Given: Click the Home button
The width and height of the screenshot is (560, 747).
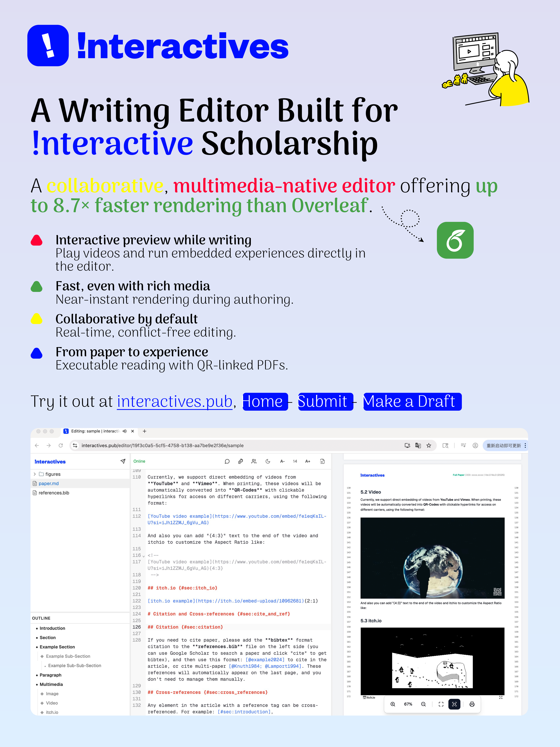Looking at the screenshot, I should tap(265, 402).
